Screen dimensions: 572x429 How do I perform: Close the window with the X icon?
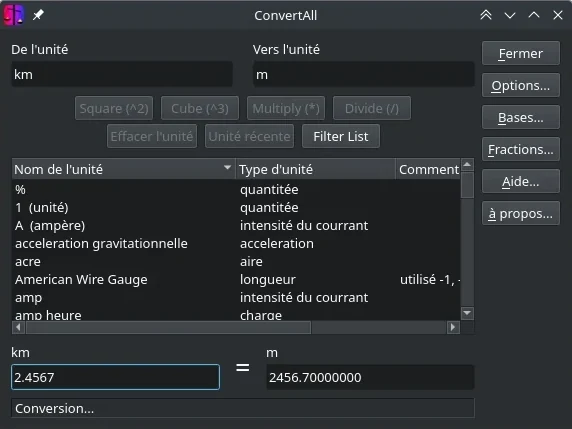click(558, 15)
